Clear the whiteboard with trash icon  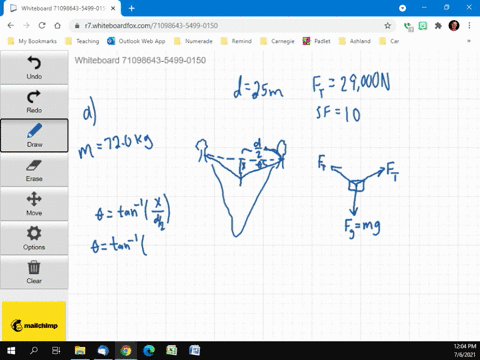point(34,272)
